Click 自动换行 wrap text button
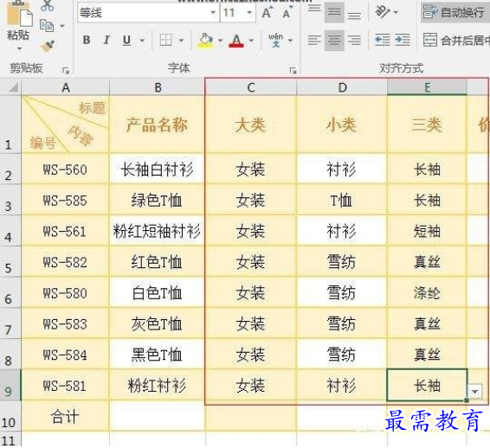The width and height of the screenshot is (490, 448). pyautogui.click(x=455, y=12)
